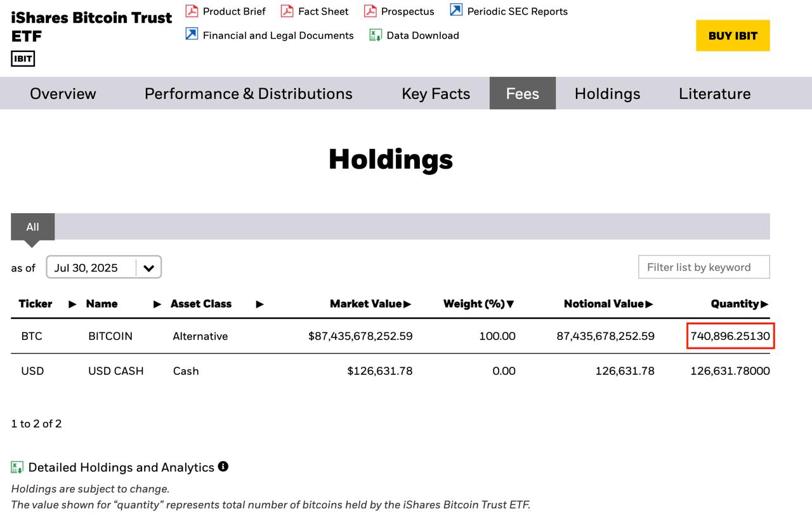
Task: Click the Filter list by keyword field
Action: click(704, 267)
